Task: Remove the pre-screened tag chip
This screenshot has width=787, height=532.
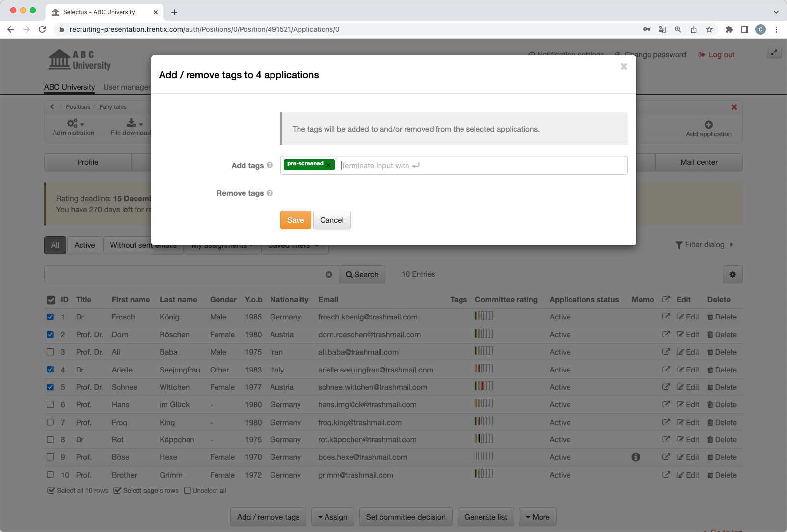Action: point(328,165)
